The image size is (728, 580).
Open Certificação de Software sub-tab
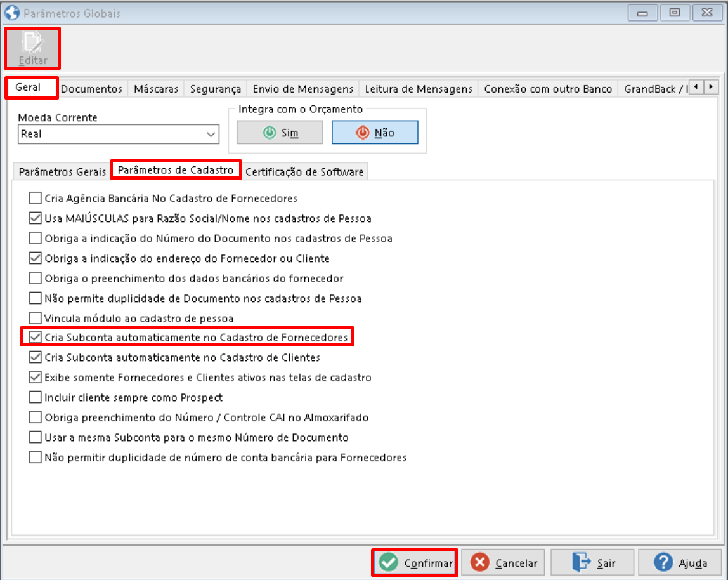click(x=304, y=171)
